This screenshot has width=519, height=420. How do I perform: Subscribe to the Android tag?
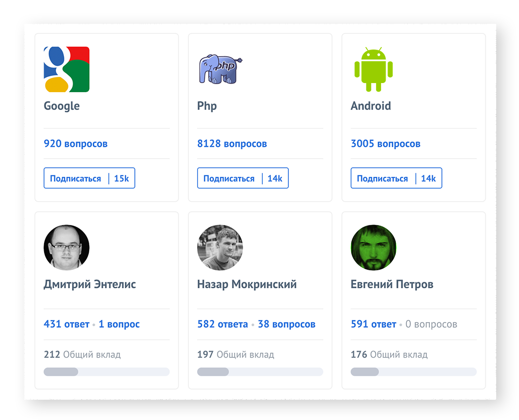382,178
